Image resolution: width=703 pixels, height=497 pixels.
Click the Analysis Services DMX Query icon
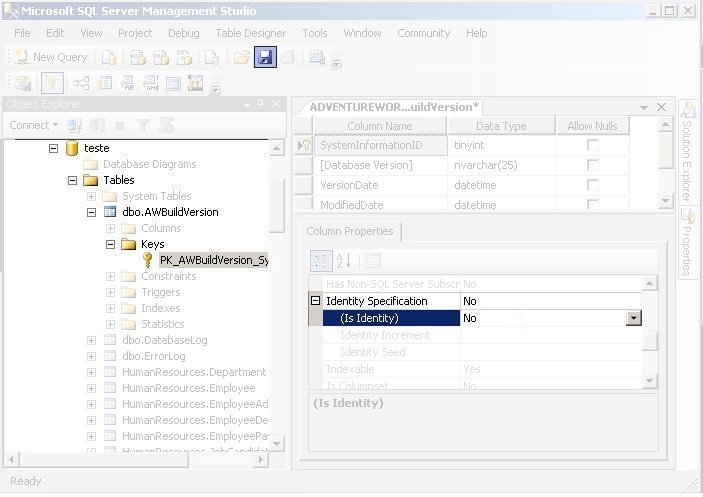pos(161,57)
